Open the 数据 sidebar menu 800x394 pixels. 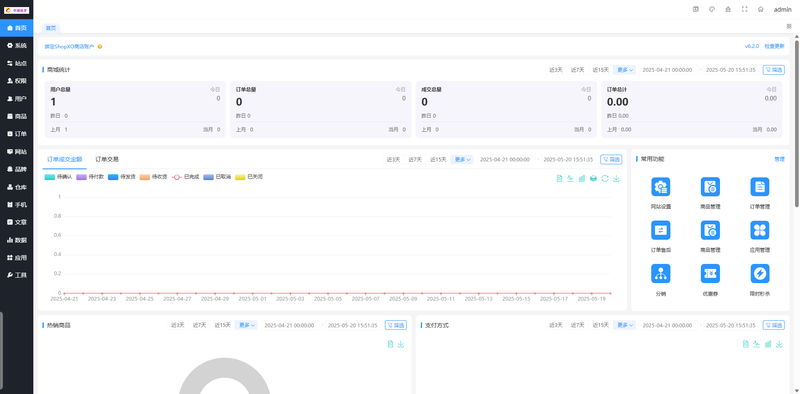(17, 240)
